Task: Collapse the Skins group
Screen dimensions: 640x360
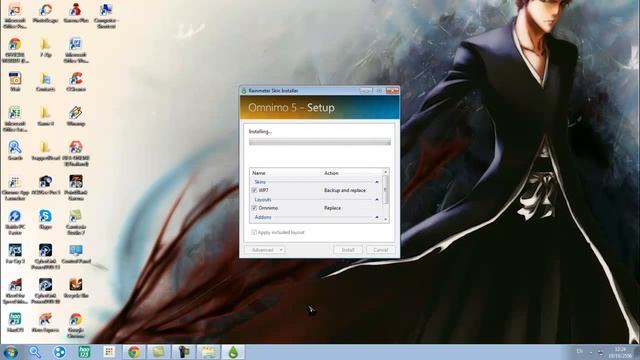Action: (377, 182)
